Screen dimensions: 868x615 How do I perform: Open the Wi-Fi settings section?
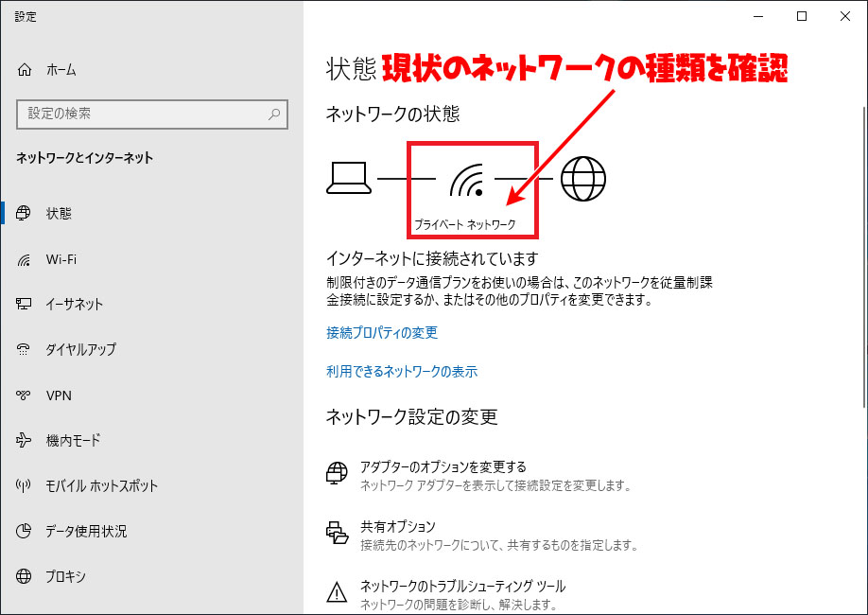point(151,259)
